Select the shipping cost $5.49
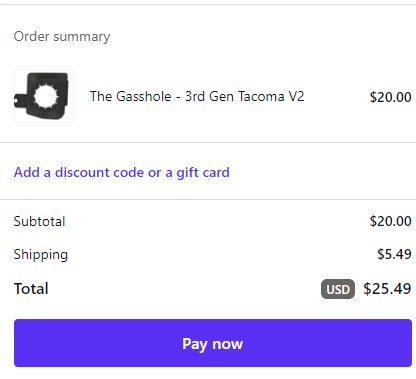416x379 pixels. [x=394, y=254]
